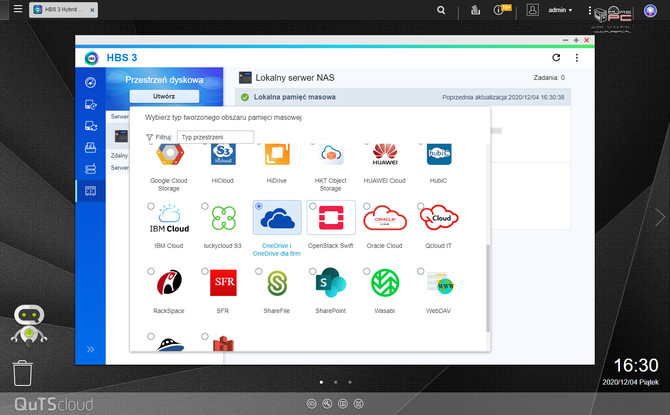Enable the luckycloud S3 radio button
The width and height of the screenshot is (670, 415).
click(x=205, y=206)
